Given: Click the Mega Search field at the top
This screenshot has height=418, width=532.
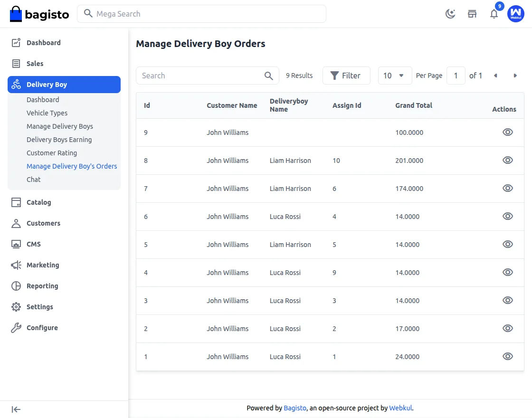Looking at the screenshot, I should pyautogui.click(x=201, y=14).
